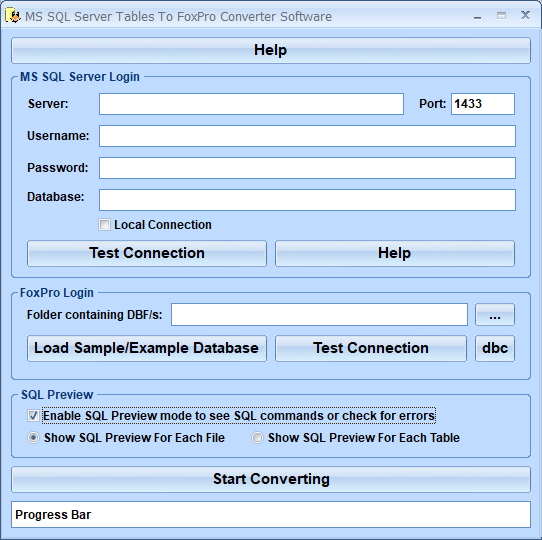The image size is (542, 540).
Task: Click the SQL Preview group label
Action: (57, 395)
